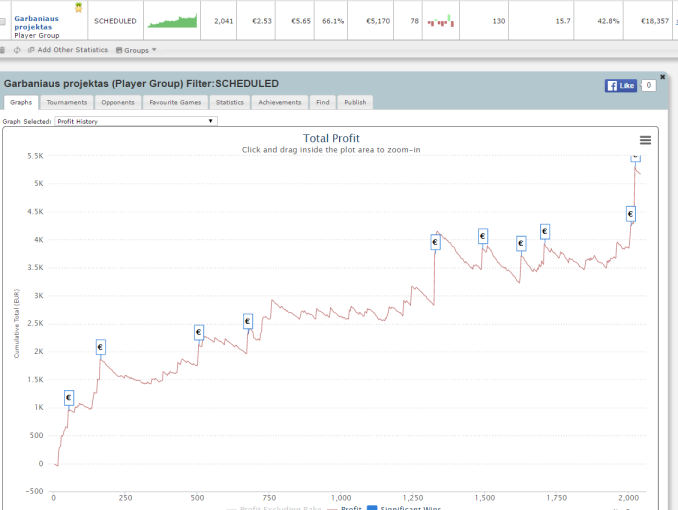Click the Euro marker near 4.5K on the far right

631,213
